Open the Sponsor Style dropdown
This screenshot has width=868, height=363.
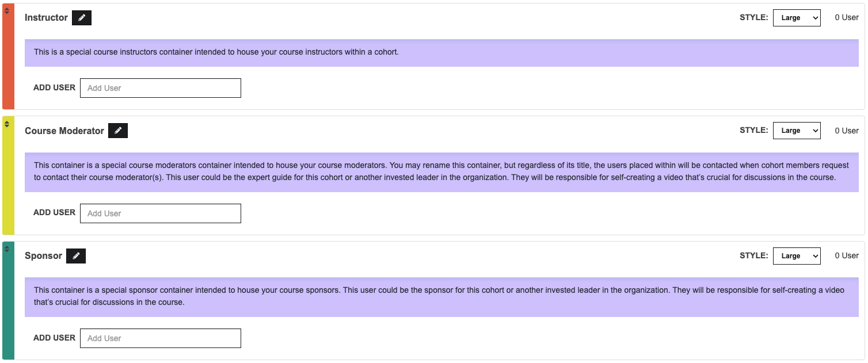pyautogui.click(x=797, y=256)
